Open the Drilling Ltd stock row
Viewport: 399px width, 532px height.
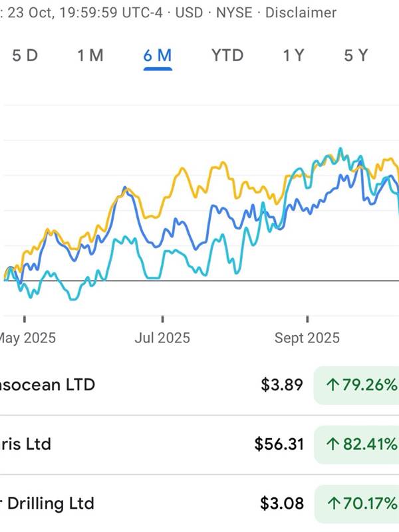[x=47, y=503]
